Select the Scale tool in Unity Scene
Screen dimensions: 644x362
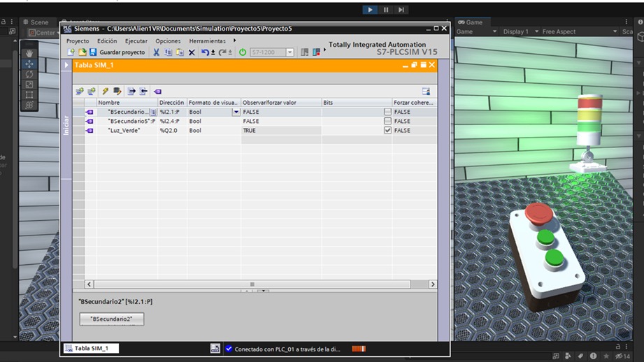[29, 85]
